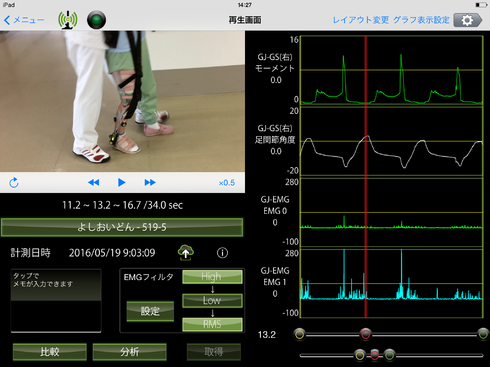Tap the yellow start handle on upper slider
The image size is (490, 367).
(299, 334)
